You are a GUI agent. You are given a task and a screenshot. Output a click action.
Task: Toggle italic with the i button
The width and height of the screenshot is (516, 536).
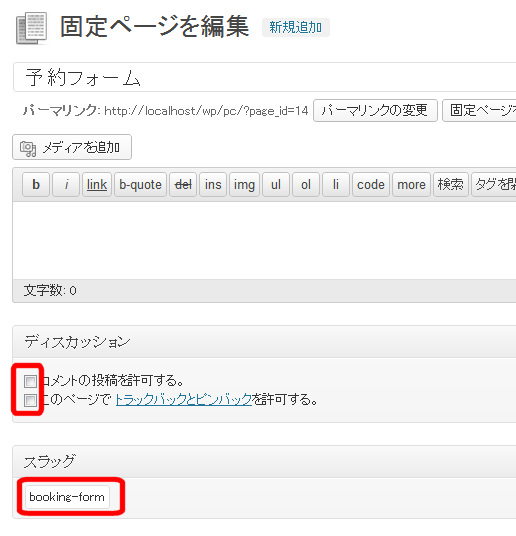[x=66, y=185]
